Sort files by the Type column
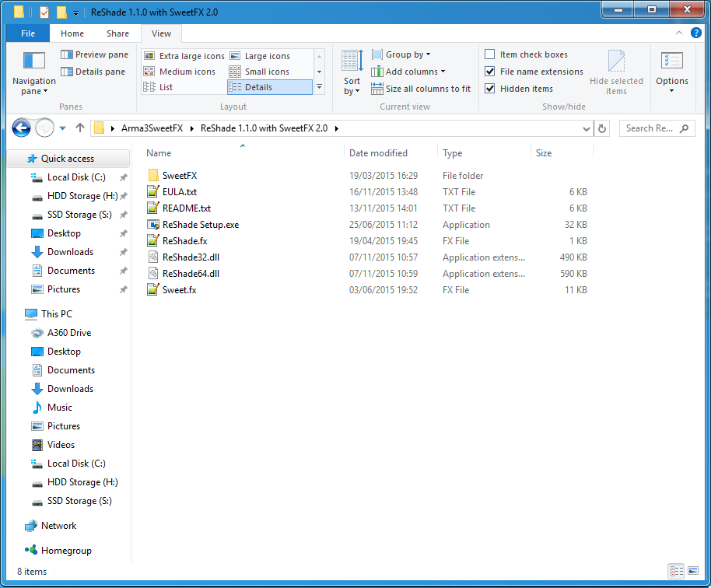The image size is (711, 588). point(452,153)
